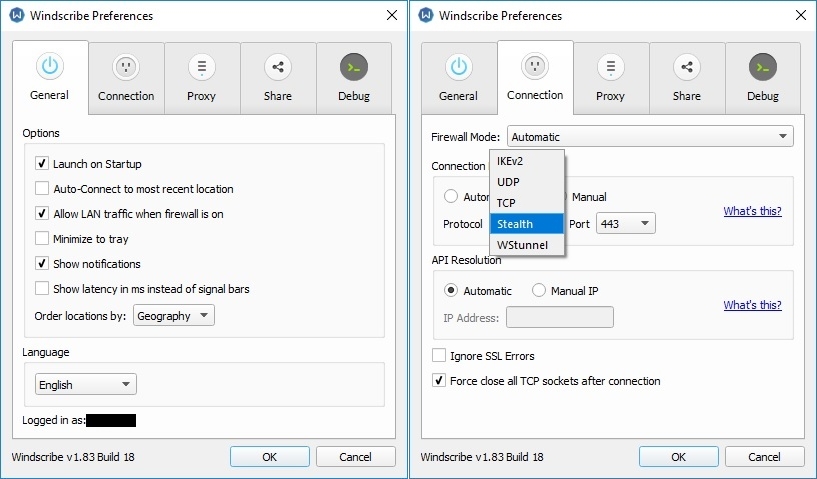The image size is (817, 479).
Task: Choose UDP from protocol list
Action: (x=527, y=182)
